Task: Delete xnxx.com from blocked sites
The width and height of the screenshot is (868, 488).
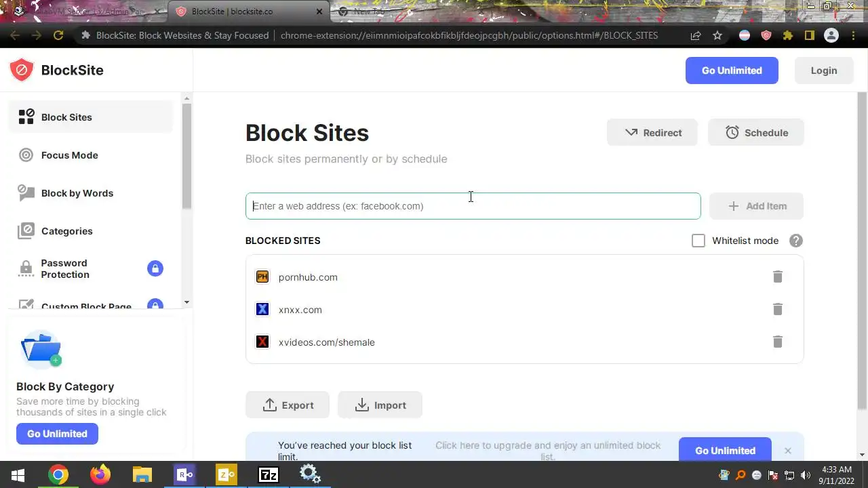Action: coord(778,309)
